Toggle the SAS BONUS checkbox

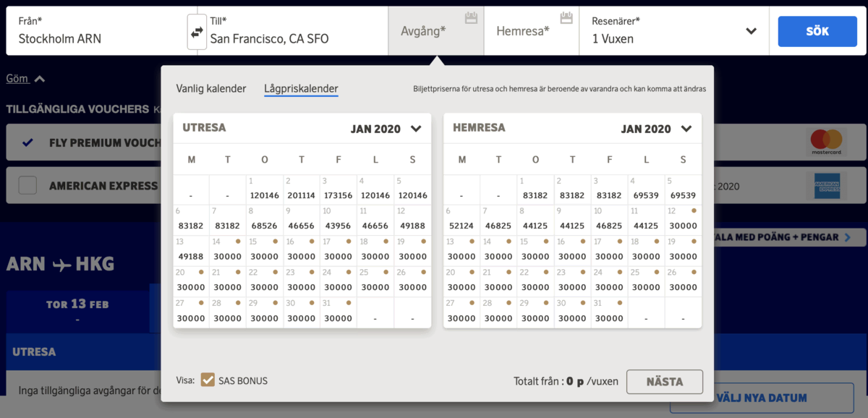tap(208, 380)
